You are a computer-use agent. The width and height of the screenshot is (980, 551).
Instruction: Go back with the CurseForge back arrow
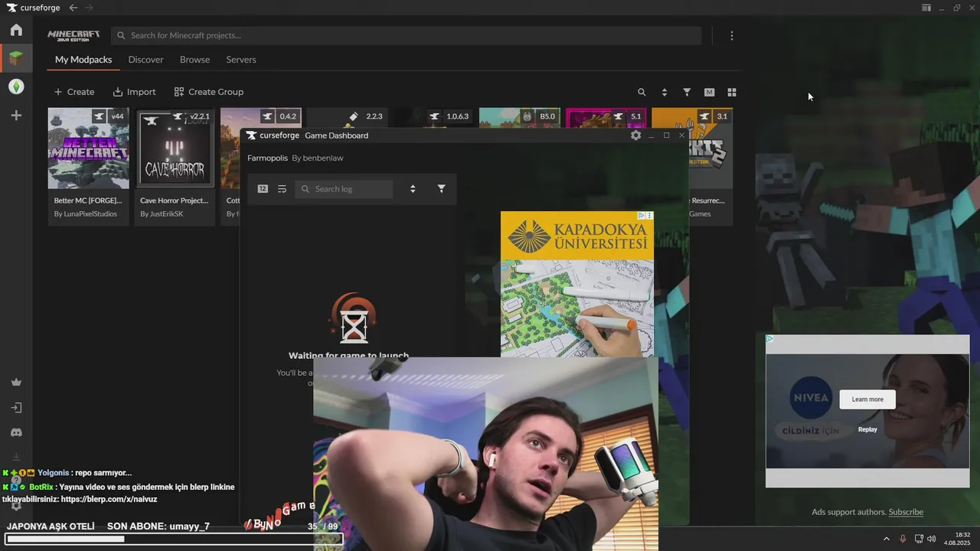click(73, 8)
